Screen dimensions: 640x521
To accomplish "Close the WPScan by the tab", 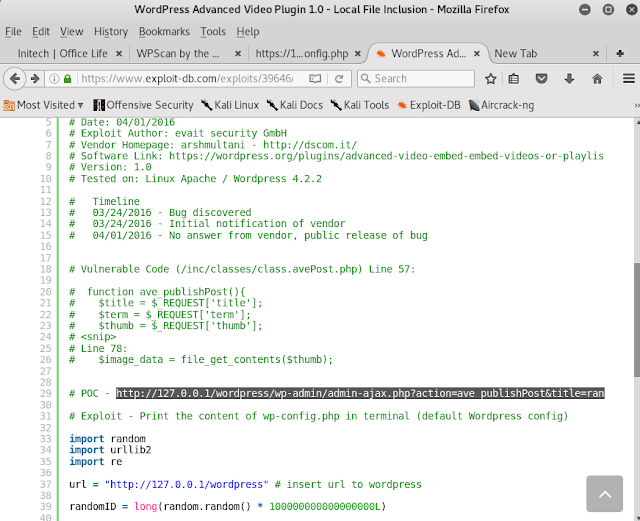I will (238, 53).
